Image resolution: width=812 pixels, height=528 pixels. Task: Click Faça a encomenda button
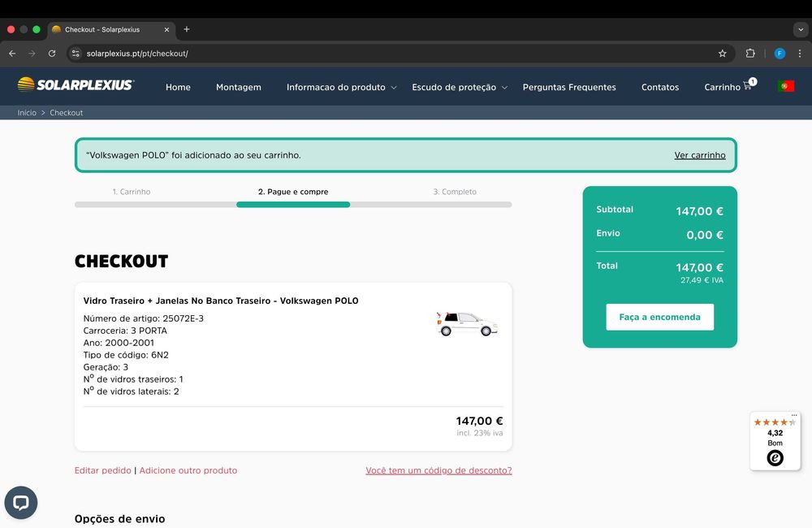(x=659, y=317)
